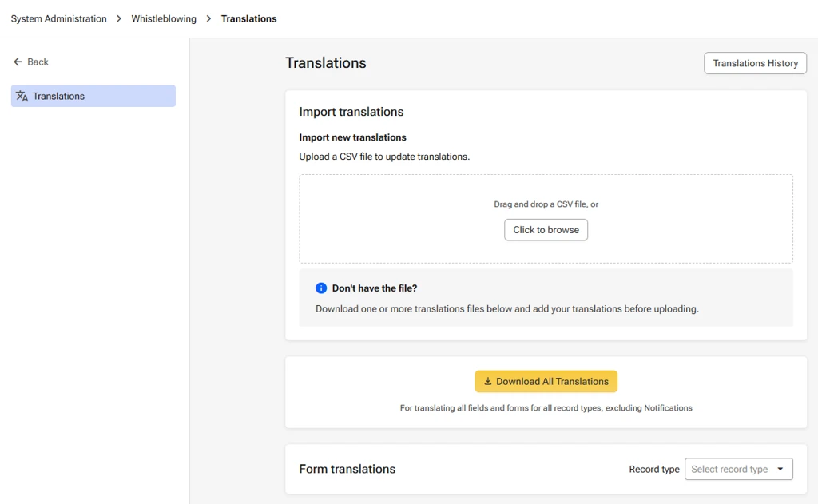Click the Import new translations label

352,137
